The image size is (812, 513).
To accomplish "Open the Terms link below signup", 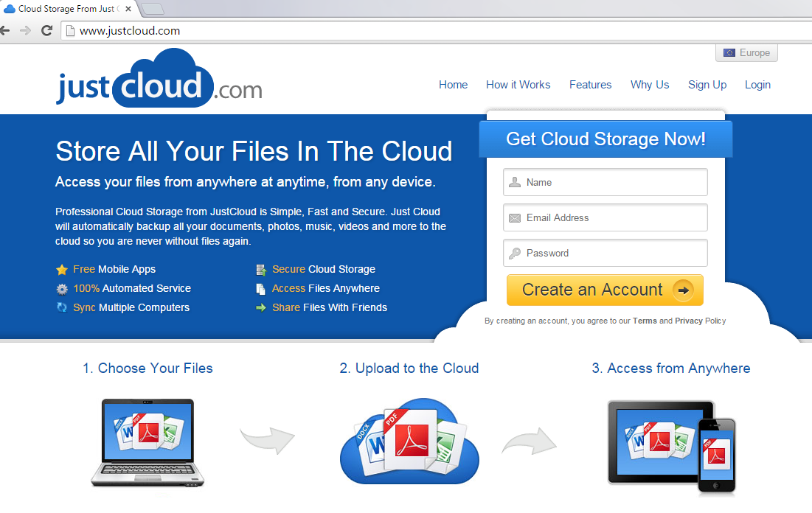I will click(x=644, y=321).
